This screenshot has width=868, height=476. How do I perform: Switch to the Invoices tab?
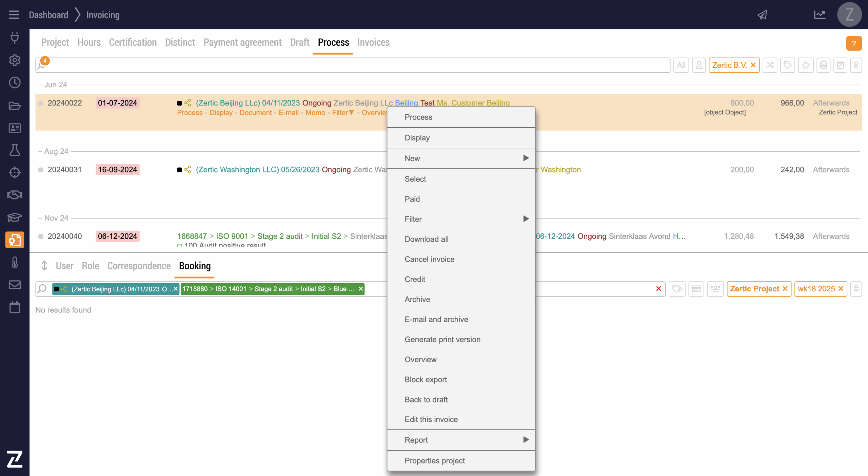click(x=373, y=42)
